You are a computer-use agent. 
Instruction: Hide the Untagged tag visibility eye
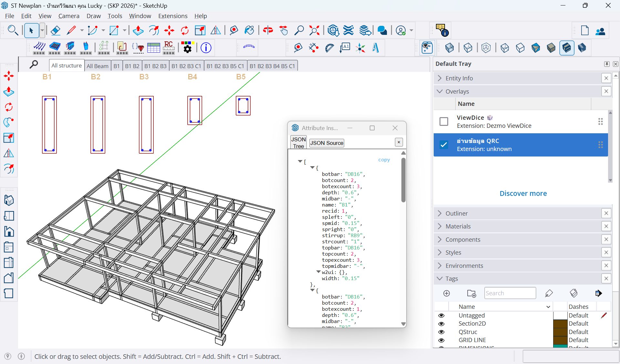click(x=441, y=315)
